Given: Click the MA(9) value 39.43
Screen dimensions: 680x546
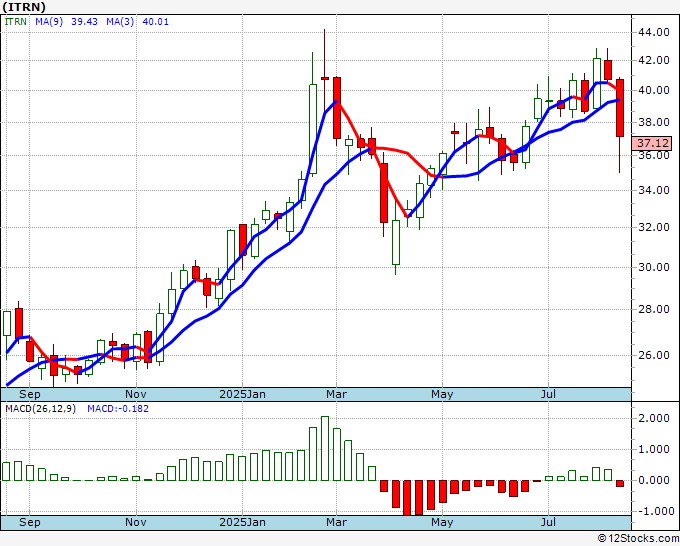Looking at the screenshot, I should 84,22.
